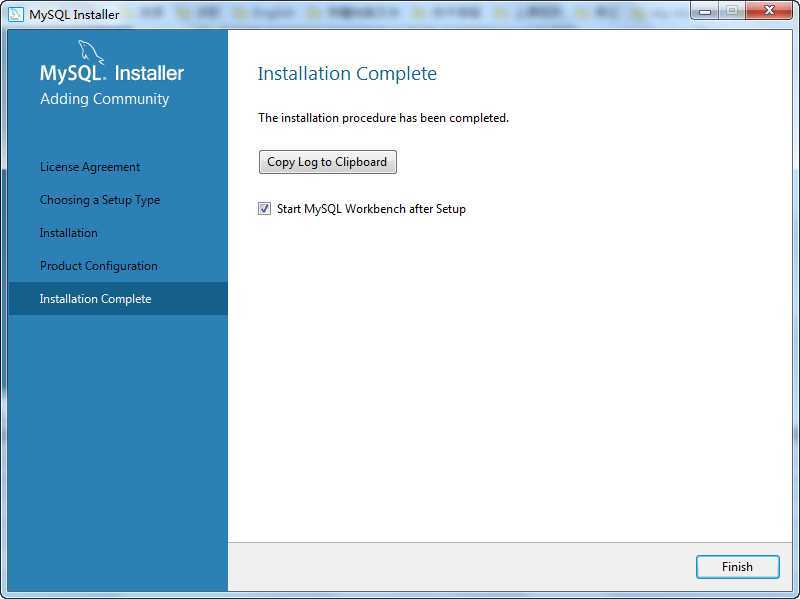This screenshot has height=599, width=800.
Task: Select License Agreement step in sidebar
Action: (90, 167)
